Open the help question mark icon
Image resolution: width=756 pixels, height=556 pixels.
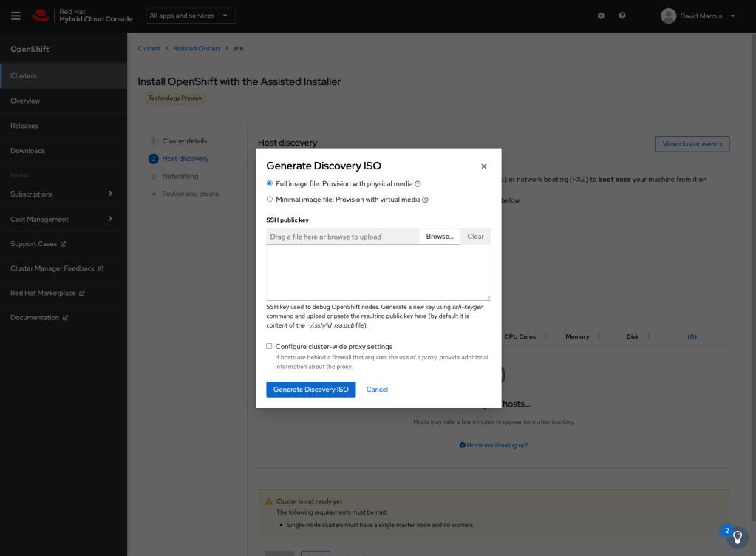point(622,16)
